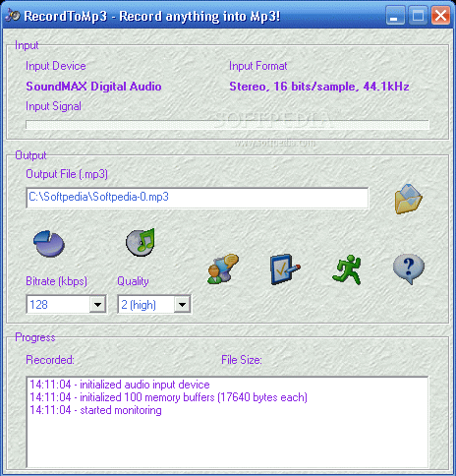Image resolution: width=456 pixels, height=476 pixels.
Task: Click the RecordToMp3 title bar app icon
Action: click(x=13, y=15)
